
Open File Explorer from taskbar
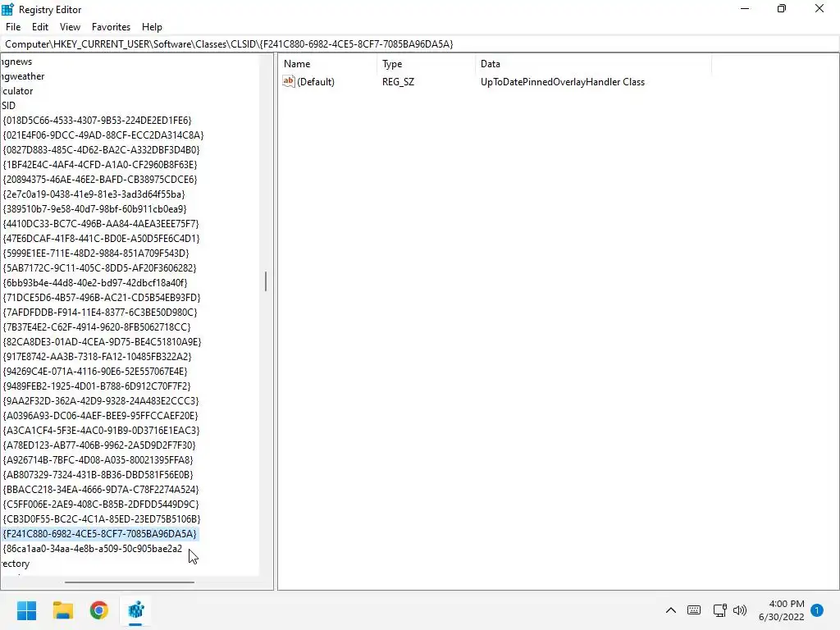pyautogui.click(x=62, y=610)
